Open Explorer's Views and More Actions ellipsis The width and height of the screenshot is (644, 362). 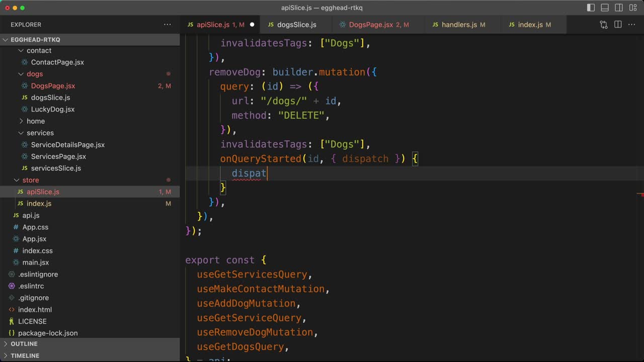(167, 25)
